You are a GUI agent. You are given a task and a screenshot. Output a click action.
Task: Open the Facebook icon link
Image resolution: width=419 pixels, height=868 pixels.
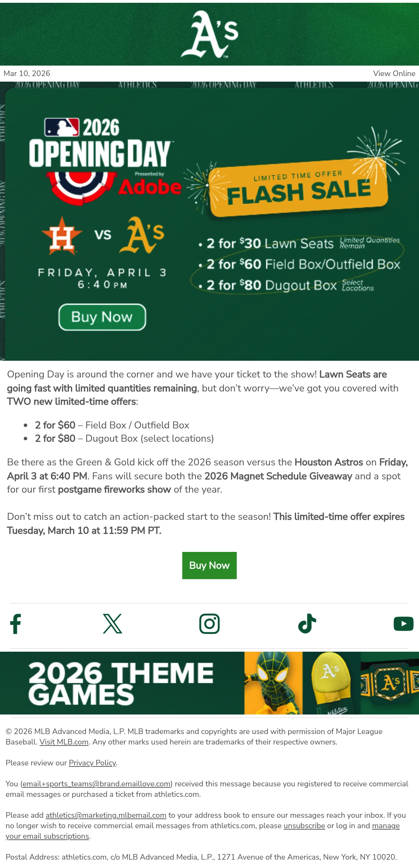tap(16, 623)
